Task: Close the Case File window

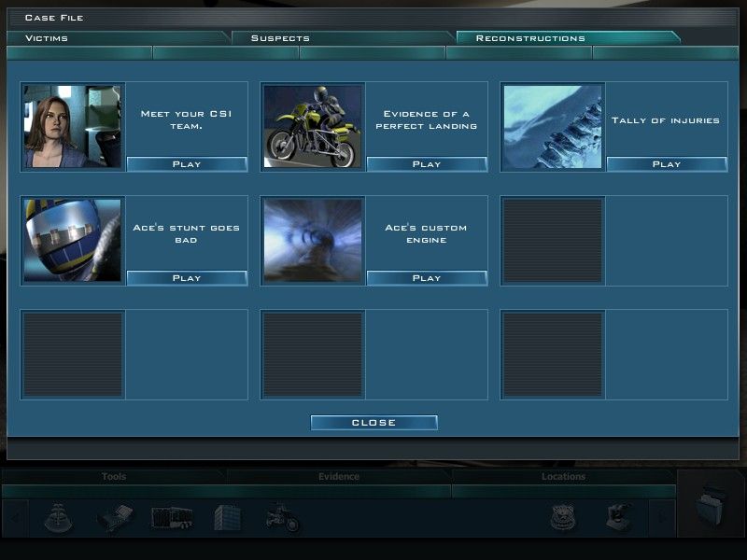Action: click(374, 423)
